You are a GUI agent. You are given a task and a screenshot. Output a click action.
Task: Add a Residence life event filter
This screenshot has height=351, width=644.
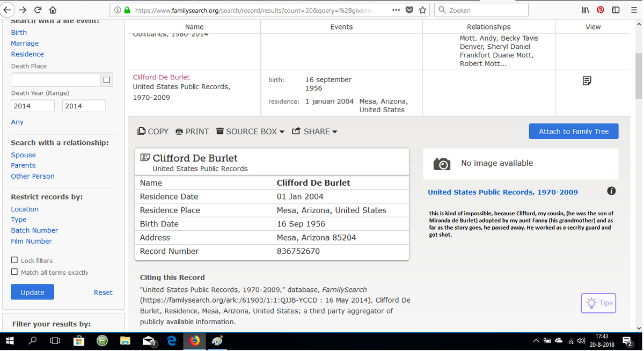[x=27, y=54]
